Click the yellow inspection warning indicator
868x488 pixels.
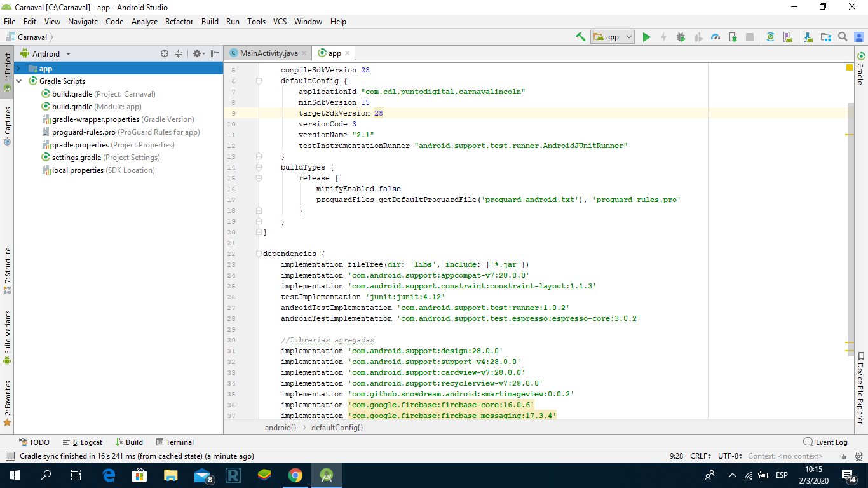(850, 67)
